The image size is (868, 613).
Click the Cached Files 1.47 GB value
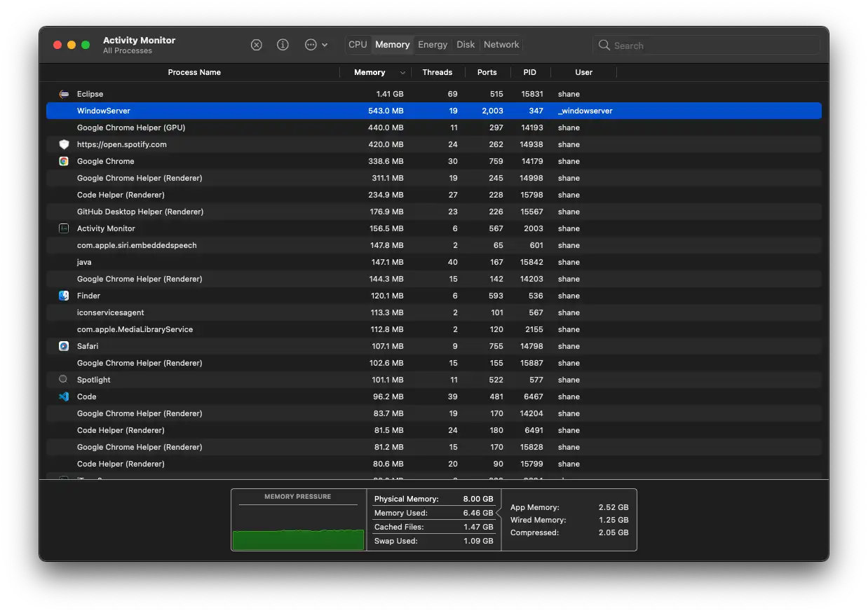point(478,527)
